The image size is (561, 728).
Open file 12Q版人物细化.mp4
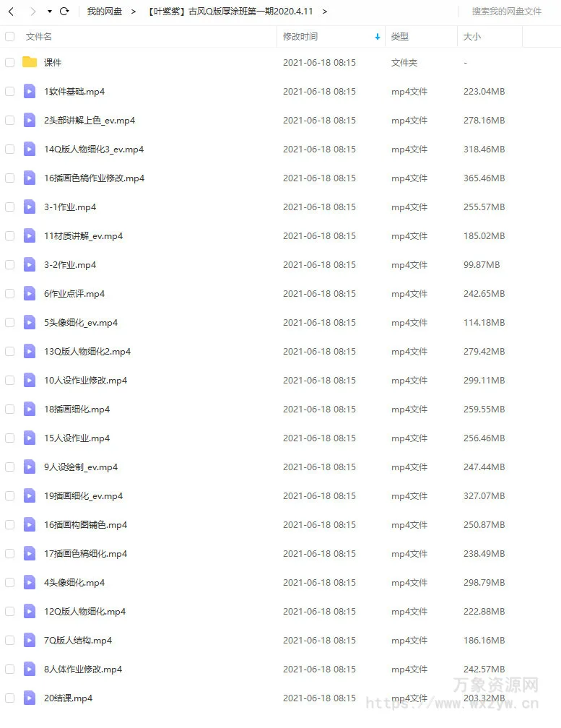pos(85,612)
